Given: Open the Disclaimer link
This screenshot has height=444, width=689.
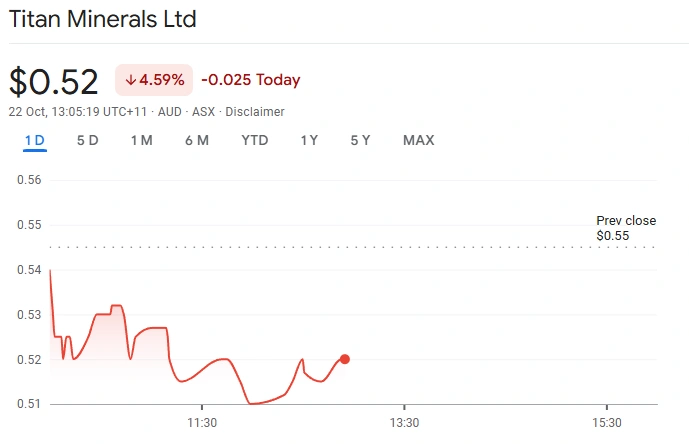Looking at the screenshot, I should (255, 112).
